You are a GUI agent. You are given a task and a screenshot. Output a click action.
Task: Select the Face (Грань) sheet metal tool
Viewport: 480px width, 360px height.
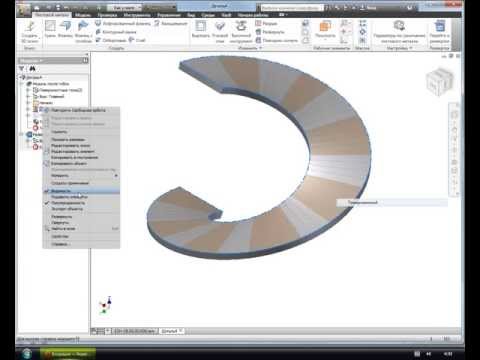[50, 29]
